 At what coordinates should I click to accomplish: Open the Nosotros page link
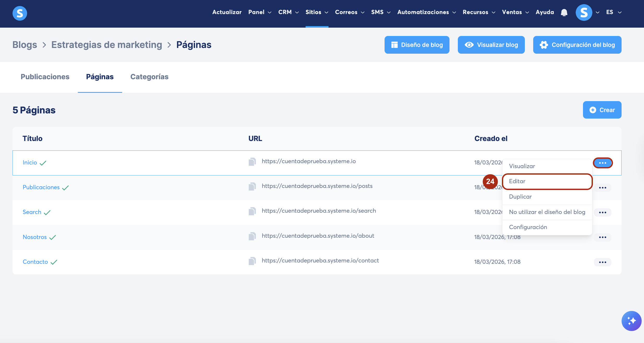pyautogui.click(x=35, y=237)
